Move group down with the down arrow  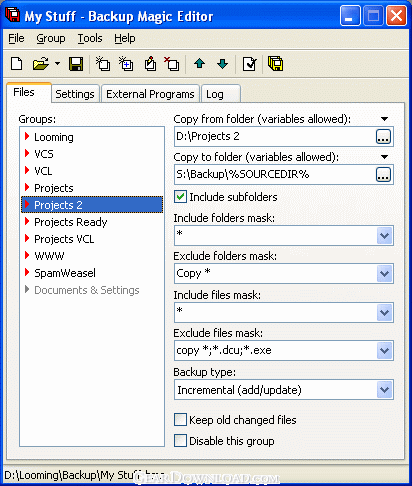pos(222,63)
